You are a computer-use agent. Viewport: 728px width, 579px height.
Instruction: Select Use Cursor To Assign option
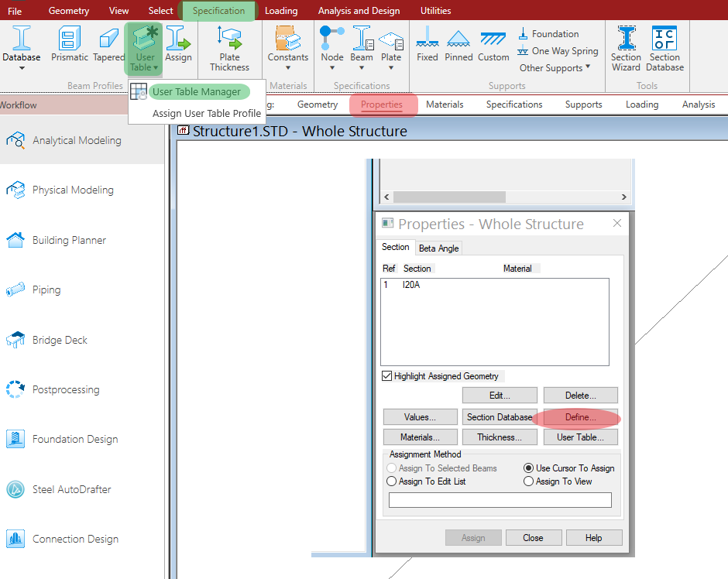[529, 468]
